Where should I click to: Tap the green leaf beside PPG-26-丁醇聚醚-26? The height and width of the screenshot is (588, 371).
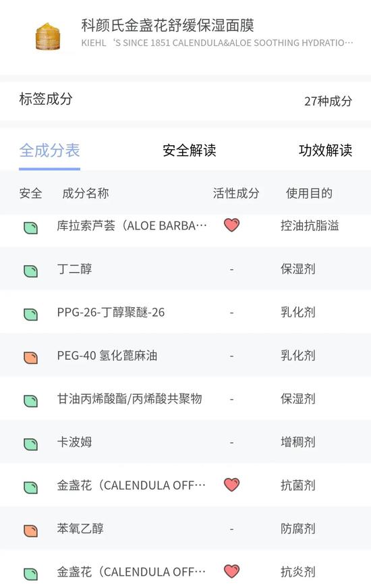click(30, 314)
